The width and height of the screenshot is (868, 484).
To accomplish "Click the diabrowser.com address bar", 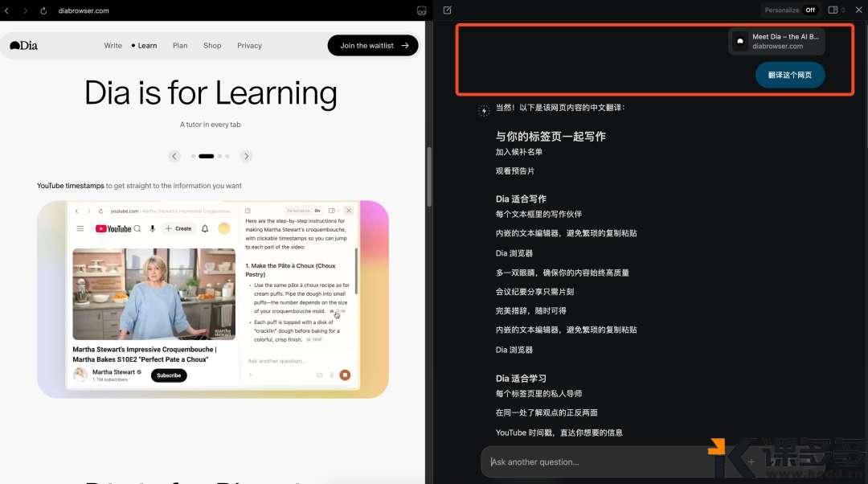I will point(84,10).
